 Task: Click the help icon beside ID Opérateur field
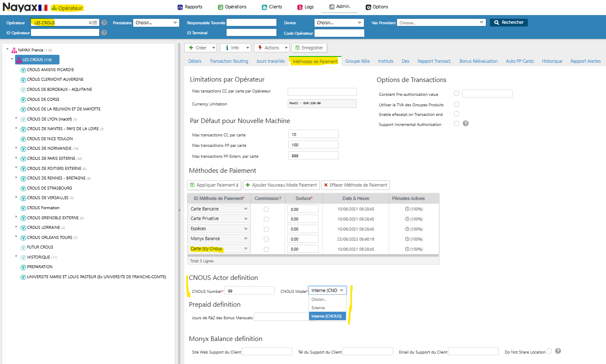pyautogui.click(x=104, y=33)
